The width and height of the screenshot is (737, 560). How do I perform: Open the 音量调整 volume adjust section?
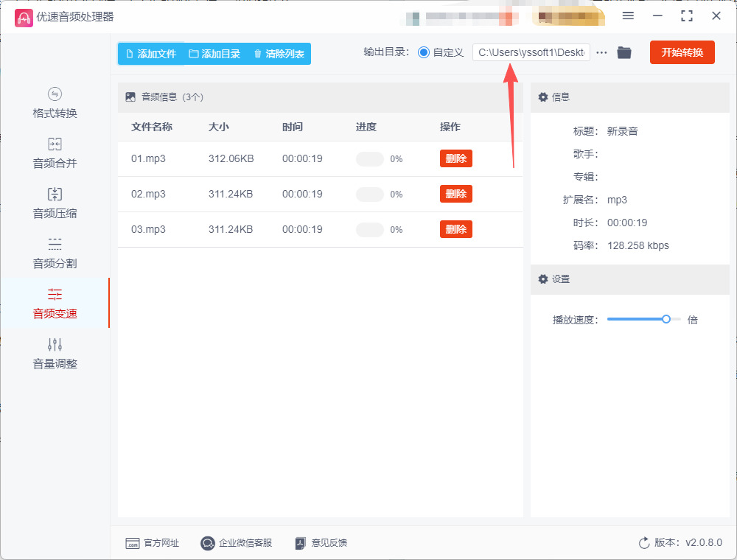tap(55, 354)
